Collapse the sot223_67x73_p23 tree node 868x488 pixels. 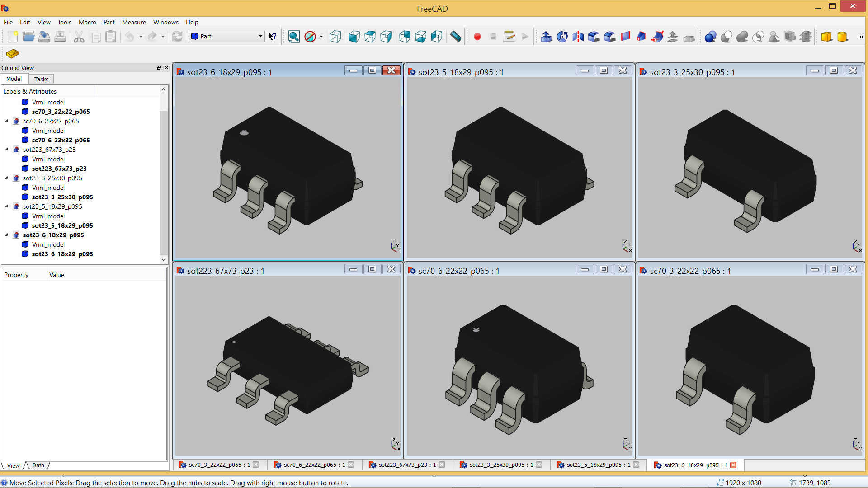tap(7, 150)
